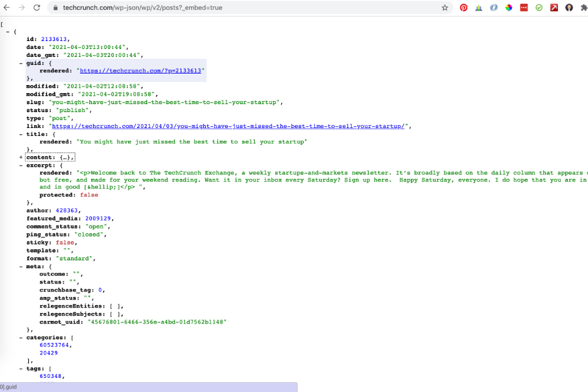
Task: Open the blue-green bar chart extension
Action: point(479,7)
